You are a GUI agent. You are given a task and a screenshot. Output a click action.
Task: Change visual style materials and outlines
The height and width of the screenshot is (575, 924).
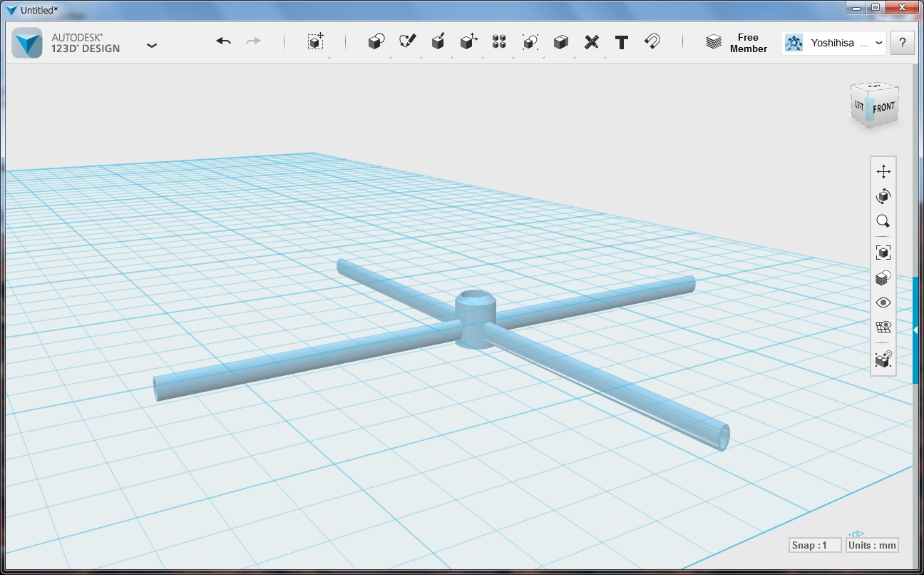pos(883,278)
